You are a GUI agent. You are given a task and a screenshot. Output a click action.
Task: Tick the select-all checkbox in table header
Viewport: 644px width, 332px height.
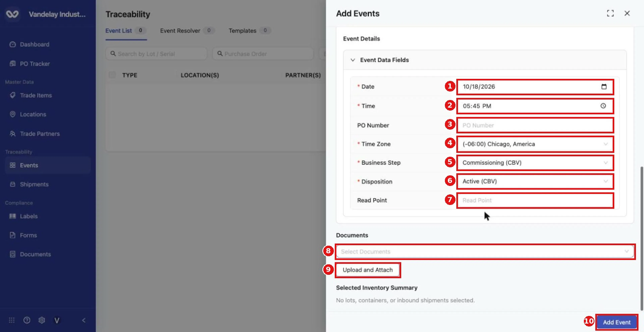pyautogui.click(x=112, y=75)
